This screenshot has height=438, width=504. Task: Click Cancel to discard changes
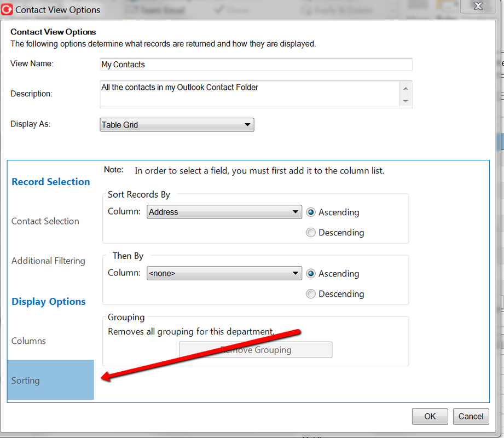point(471,417)
